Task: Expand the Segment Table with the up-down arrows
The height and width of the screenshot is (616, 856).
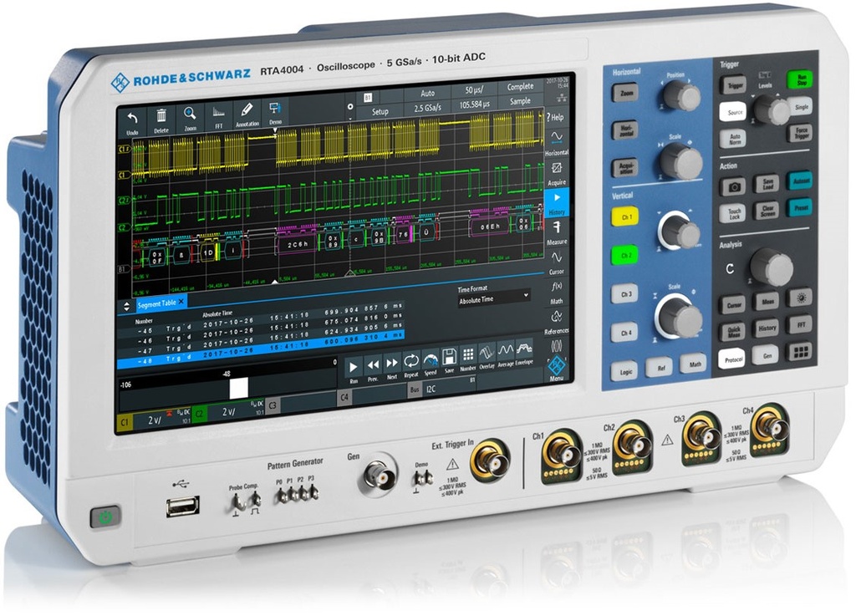Action: (126, 306)
